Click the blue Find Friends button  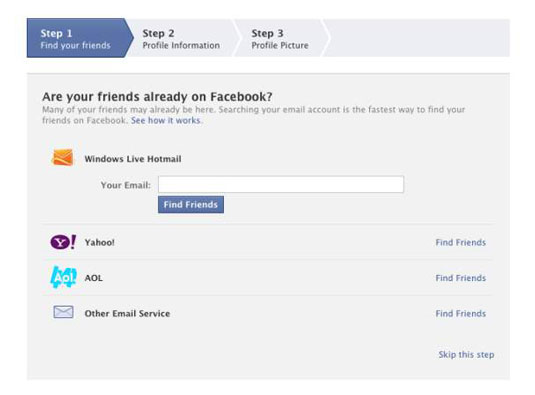click(191, 204)
